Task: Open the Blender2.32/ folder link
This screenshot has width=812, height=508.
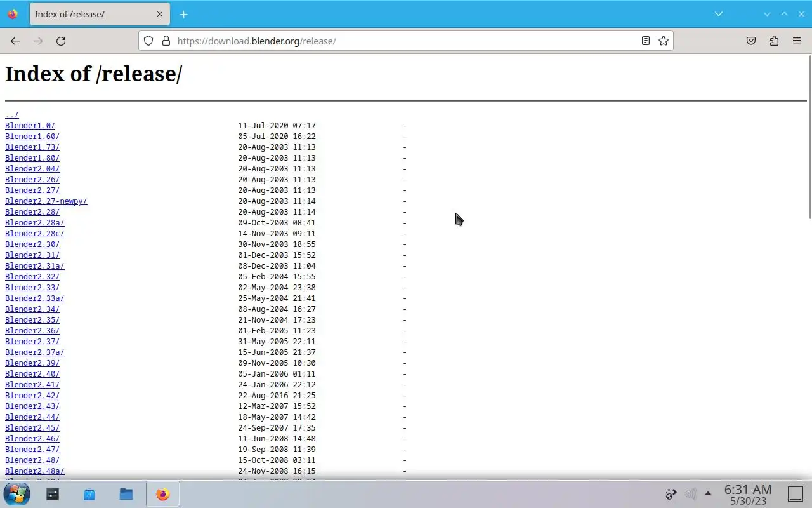Action: point(32,277)
